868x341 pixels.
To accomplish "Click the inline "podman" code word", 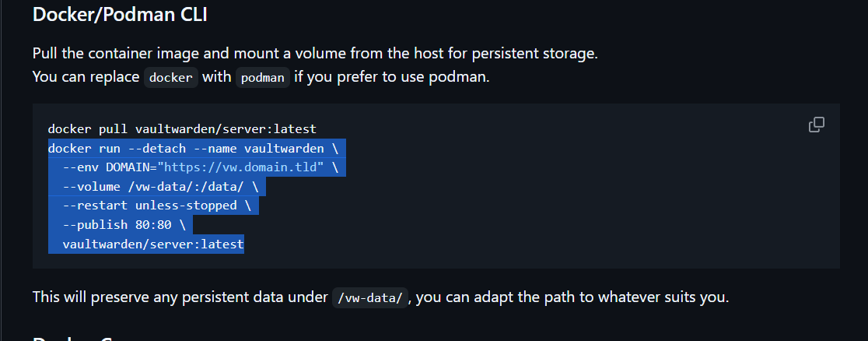I will click(264, 78).
